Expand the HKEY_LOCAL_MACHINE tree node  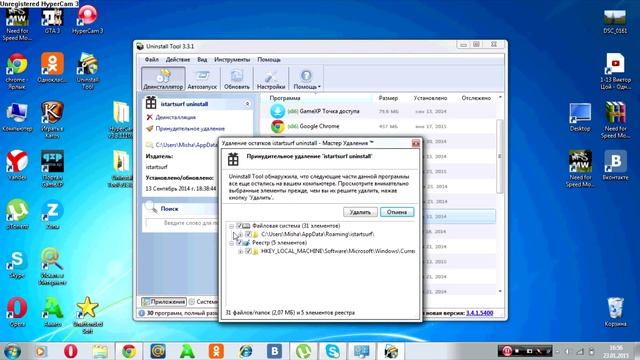click(240, 251)
